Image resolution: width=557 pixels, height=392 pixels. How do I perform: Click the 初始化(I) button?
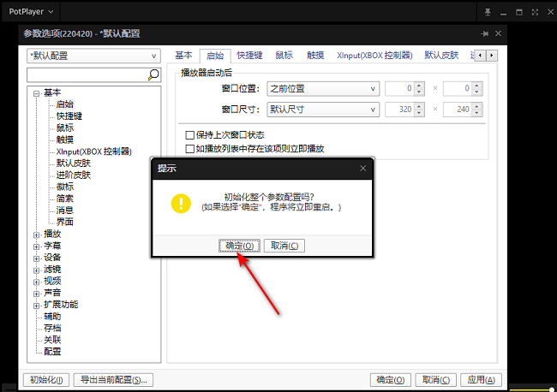pos(46,379)
